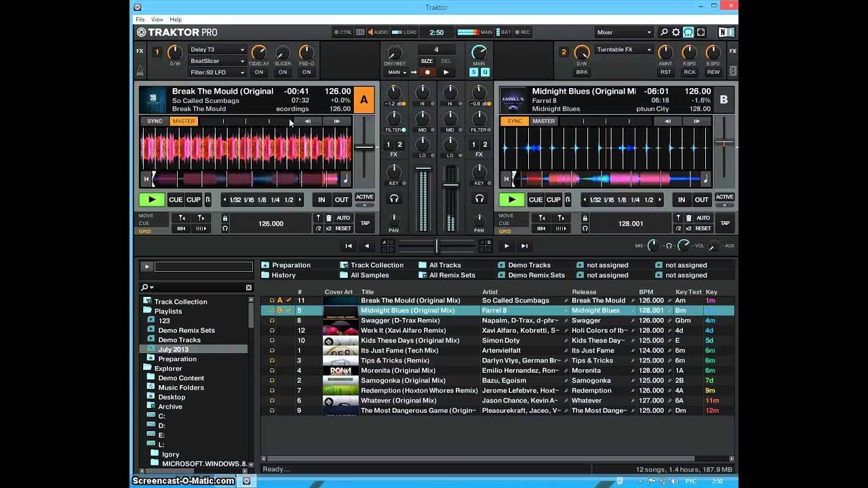Toggle quantize Q button in master panel
This screenshot has width=868, height=488.
pos(484,72)
